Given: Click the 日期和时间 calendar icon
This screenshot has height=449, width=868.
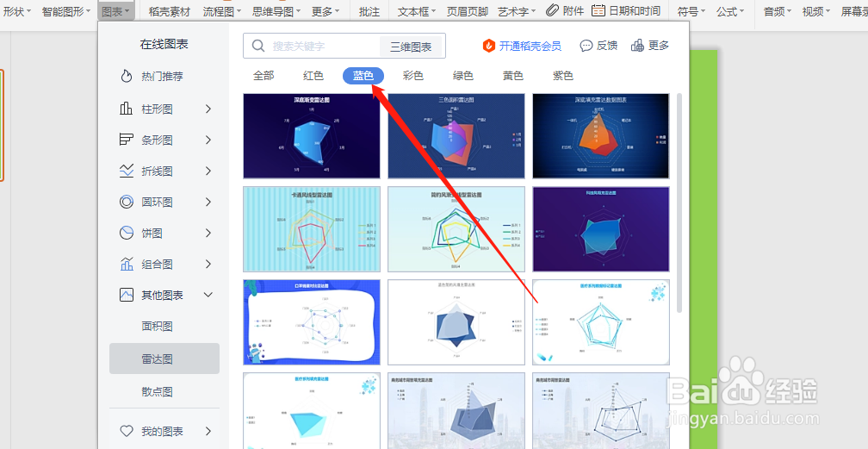Looking at the screenshot, I should [x=598, y=10].
